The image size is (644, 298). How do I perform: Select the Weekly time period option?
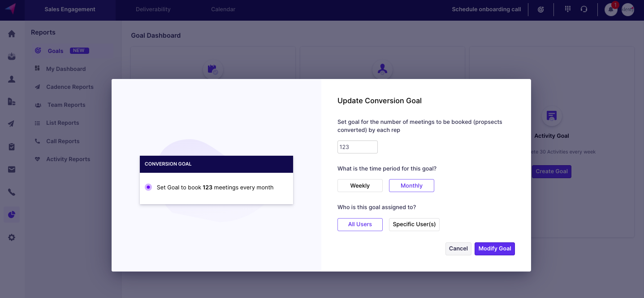(x=360, y=186)
